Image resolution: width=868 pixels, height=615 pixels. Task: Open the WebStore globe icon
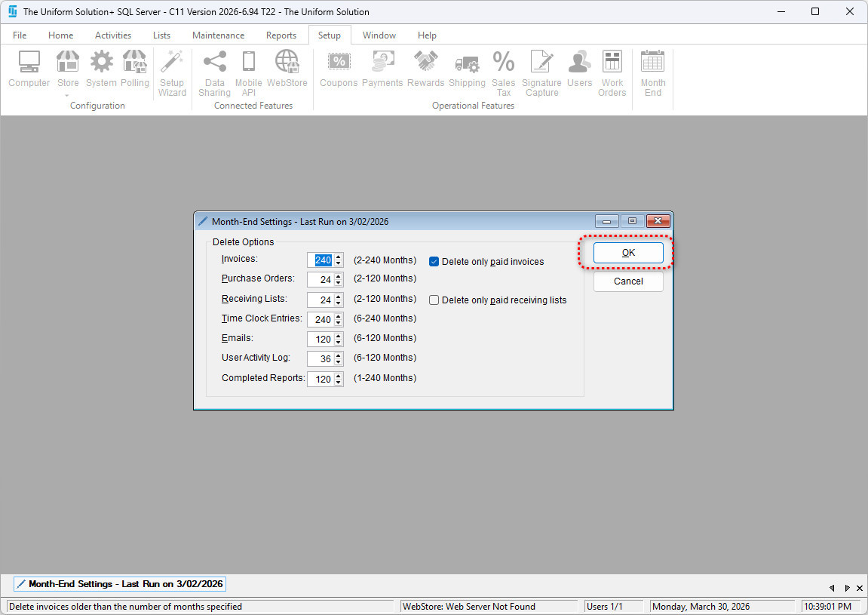[287, 69]
